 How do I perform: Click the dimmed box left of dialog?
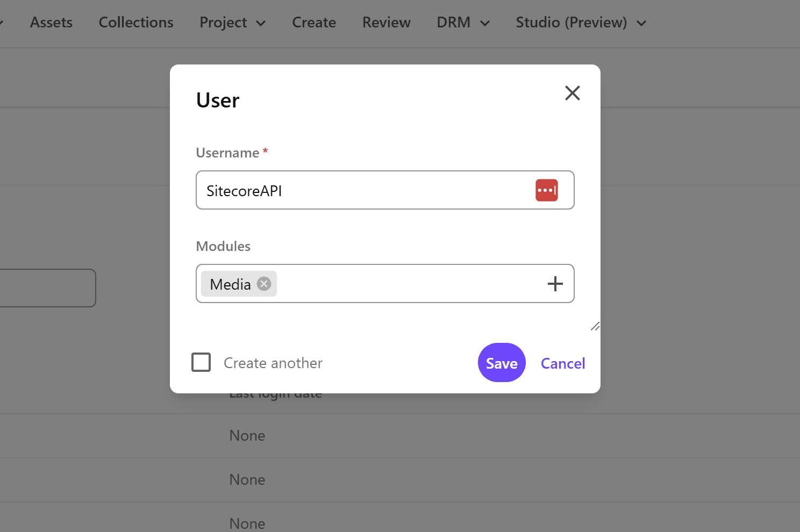coord(47,288)
